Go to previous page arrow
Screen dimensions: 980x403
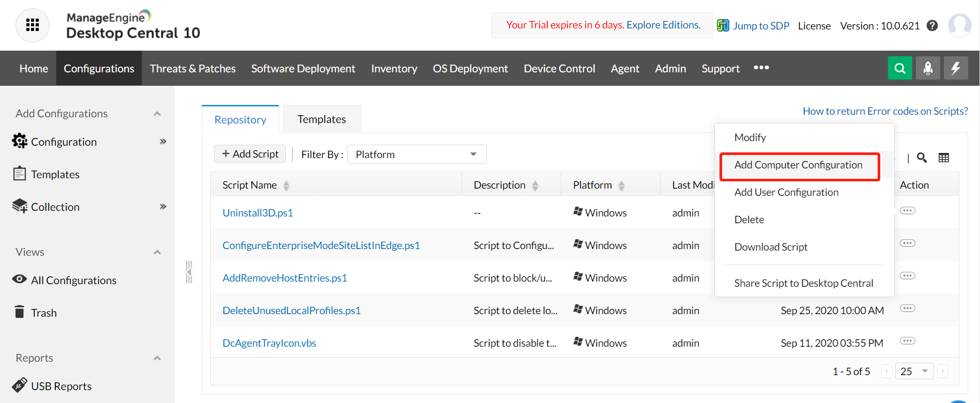coord(886,371)
